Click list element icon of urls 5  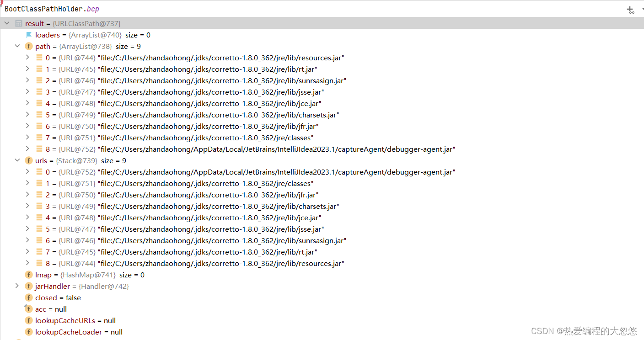(40, 229)
